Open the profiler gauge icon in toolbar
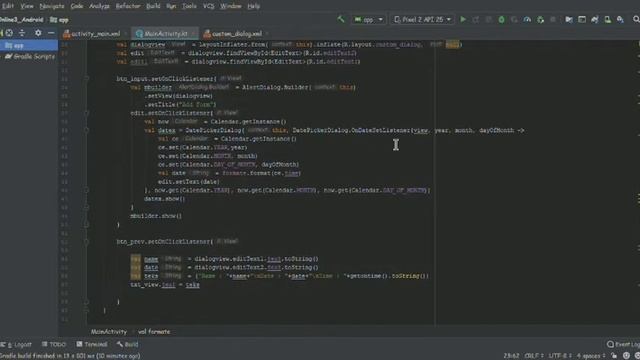Viewport: 640px width, 360px height. (x=527, y=19)
